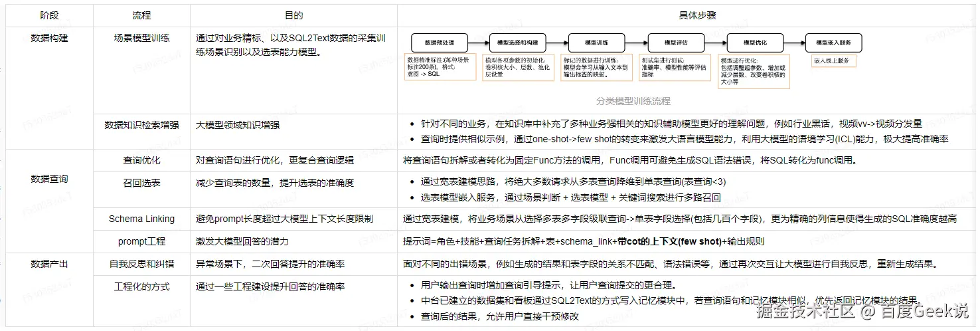Click the purpose text starting '通过对业务精标'

290,45
